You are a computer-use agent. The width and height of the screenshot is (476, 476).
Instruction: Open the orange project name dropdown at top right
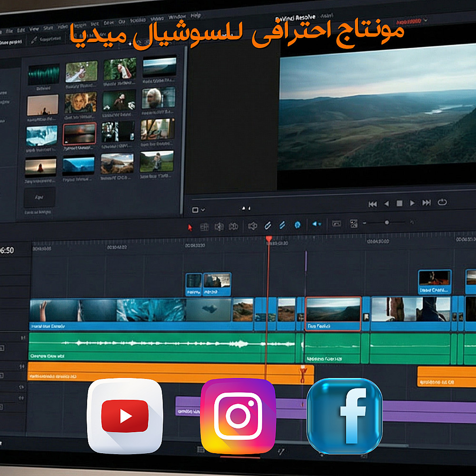(x=412, y=21)
